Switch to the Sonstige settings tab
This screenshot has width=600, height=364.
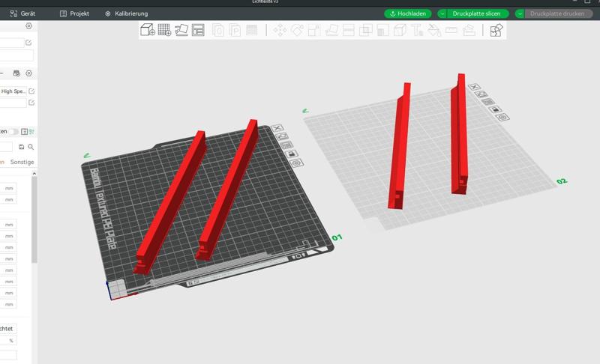pos(22,162)
